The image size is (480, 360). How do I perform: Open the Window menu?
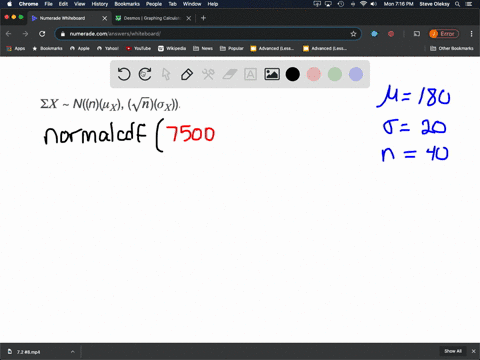tap(192, 4)
